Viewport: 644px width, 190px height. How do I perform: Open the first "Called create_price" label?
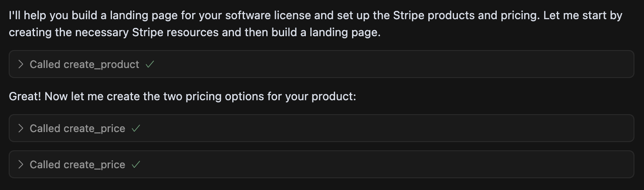click(x=77, y=129)
